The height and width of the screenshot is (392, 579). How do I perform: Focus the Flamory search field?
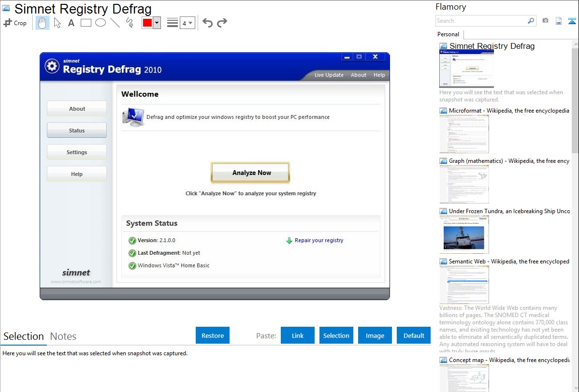tap(481, 21)
